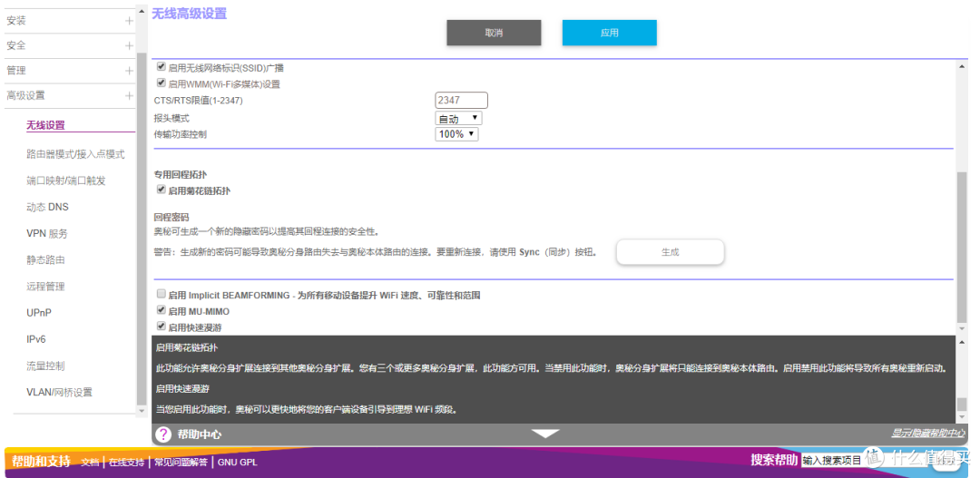Open VPN 服务 settings
The image size is (980, 478).
(x=47, y=234)
